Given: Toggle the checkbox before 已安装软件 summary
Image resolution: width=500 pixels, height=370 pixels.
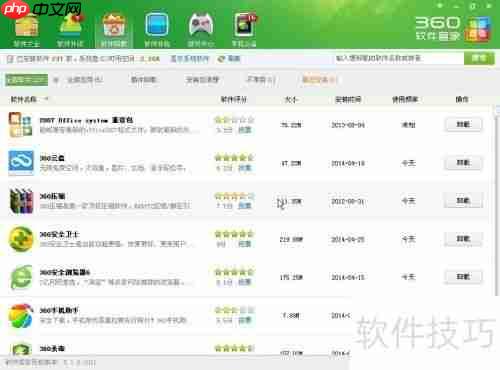Looking at the screenshot, I should [10, 59].
